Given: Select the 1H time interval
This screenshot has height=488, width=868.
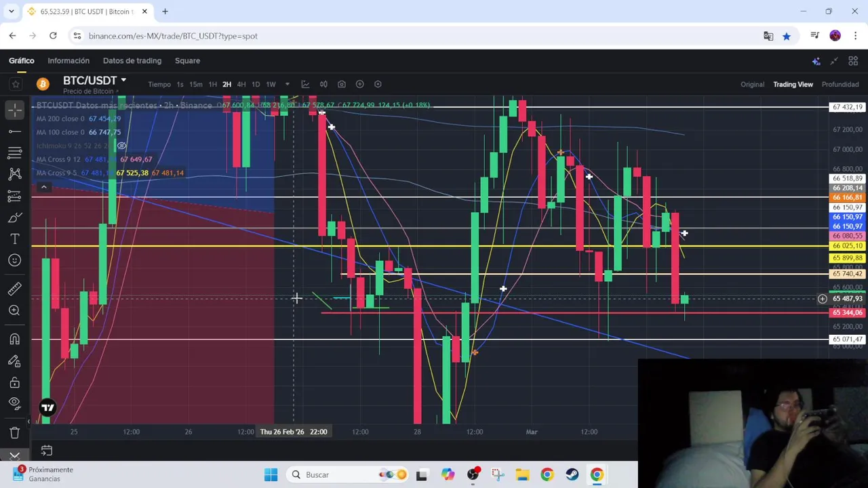Looking at the screenshot, I should click(212, 84).
